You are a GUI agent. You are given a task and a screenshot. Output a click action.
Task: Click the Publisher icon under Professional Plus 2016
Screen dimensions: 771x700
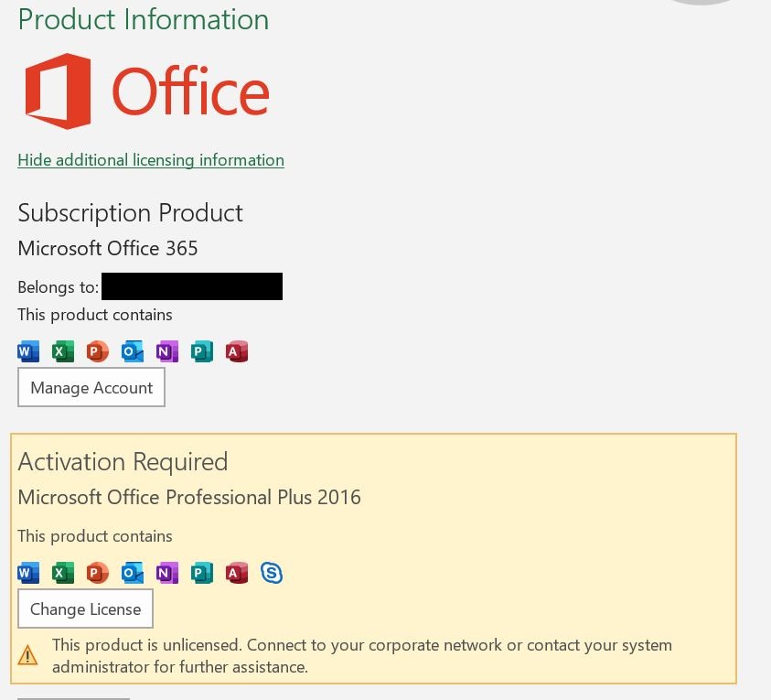(x=201, y=573)
